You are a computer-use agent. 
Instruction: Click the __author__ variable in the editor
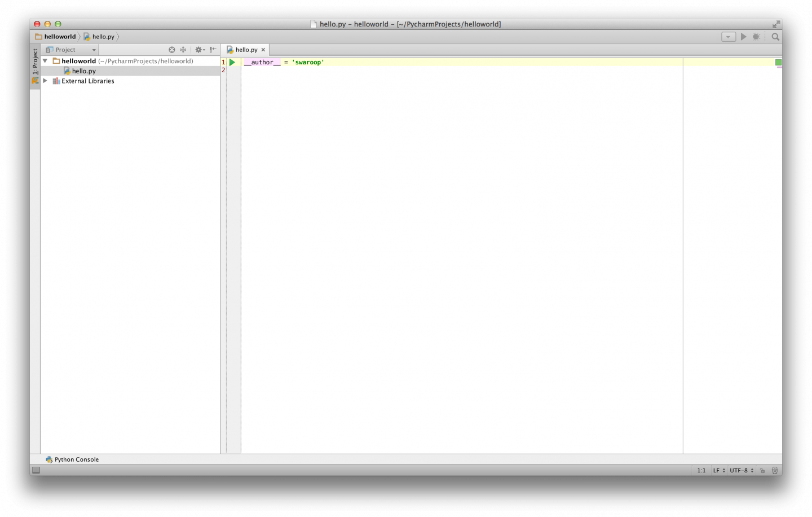pyautogui.click(x=262, y=62)
